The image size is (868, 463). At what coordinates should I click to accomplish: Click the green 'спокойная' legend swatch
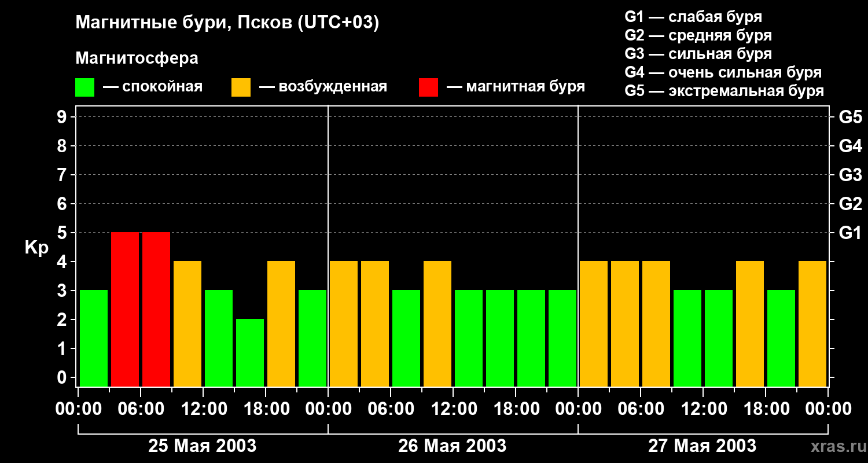pos(84,87)
